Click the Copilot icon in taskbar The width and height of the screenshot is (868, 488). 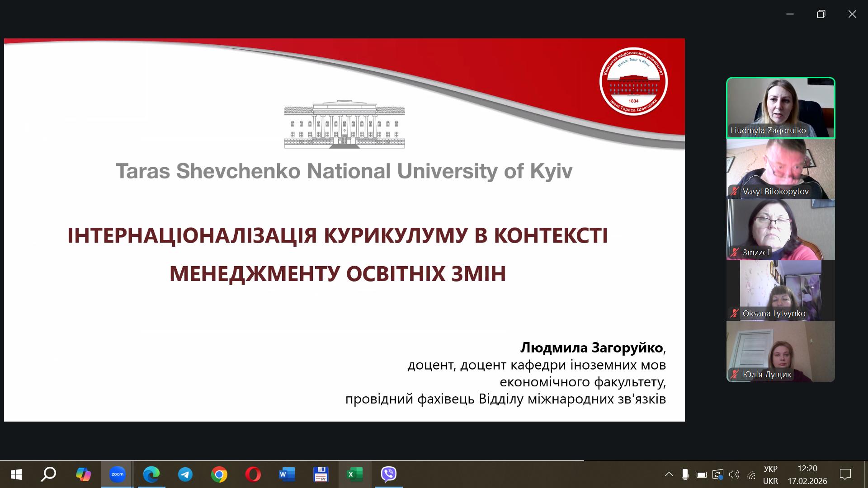click(83, 474)
